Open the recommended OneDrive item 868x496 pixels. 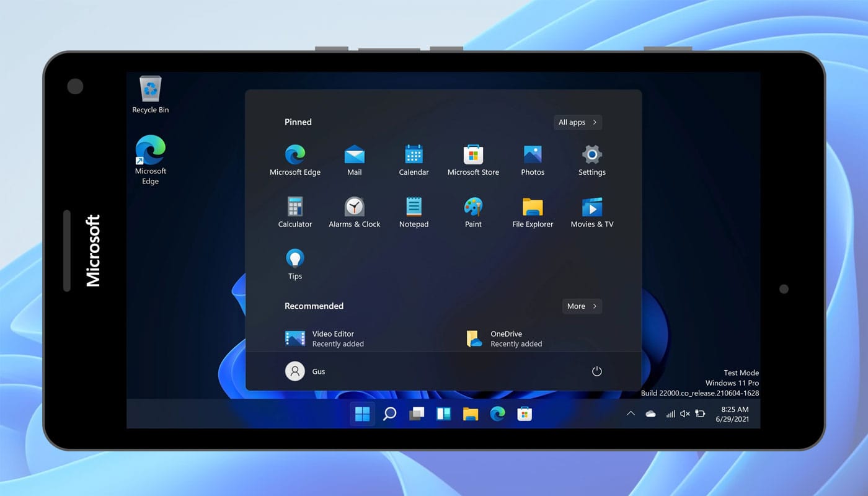(504, 339)
